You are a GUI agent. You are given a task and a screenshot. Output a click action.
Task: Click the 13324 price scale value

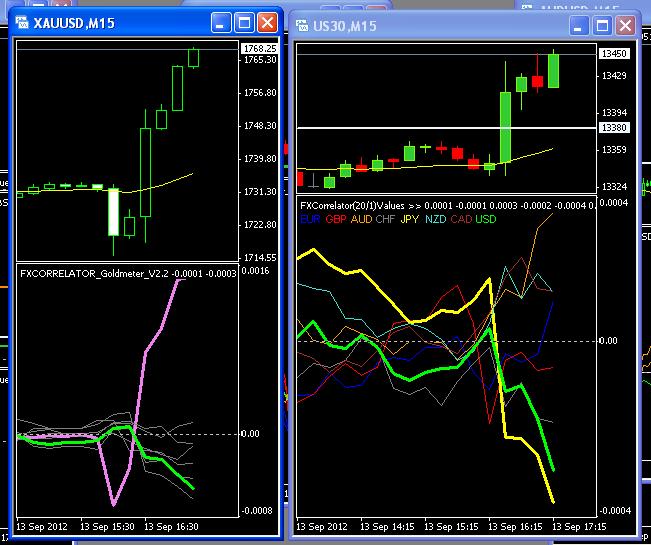614,187
